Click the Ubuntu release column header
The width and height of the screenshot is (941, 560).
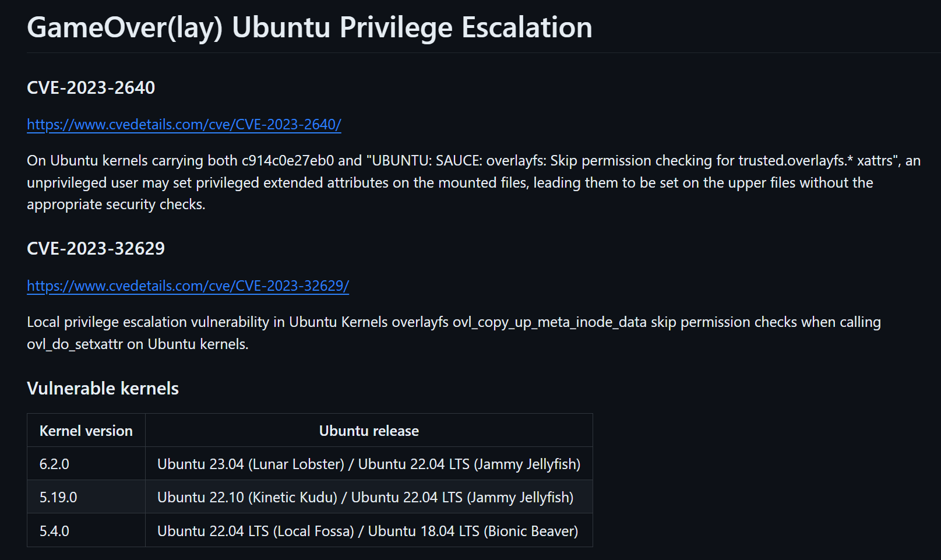click(x=369, y=431)
